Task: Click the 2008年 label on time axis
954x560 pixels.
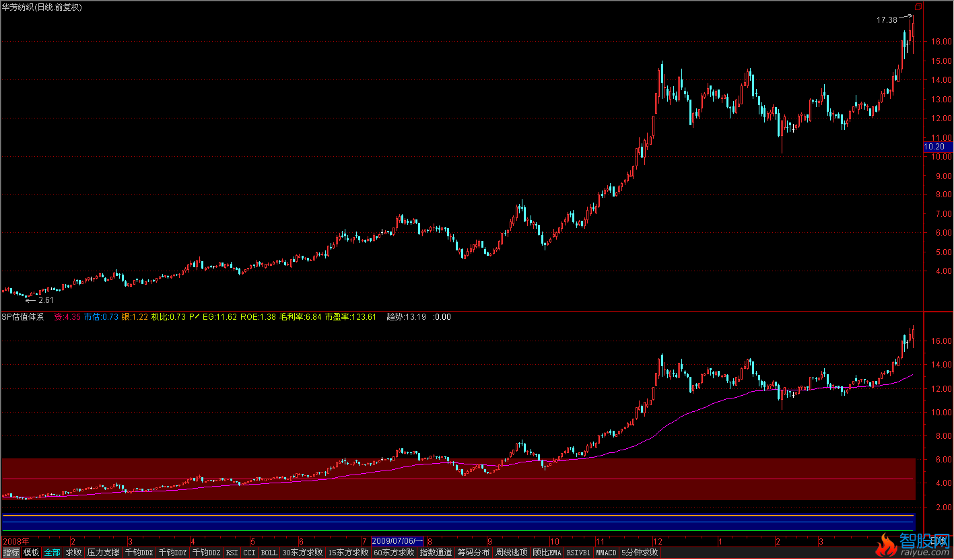Action: (15, 541)
